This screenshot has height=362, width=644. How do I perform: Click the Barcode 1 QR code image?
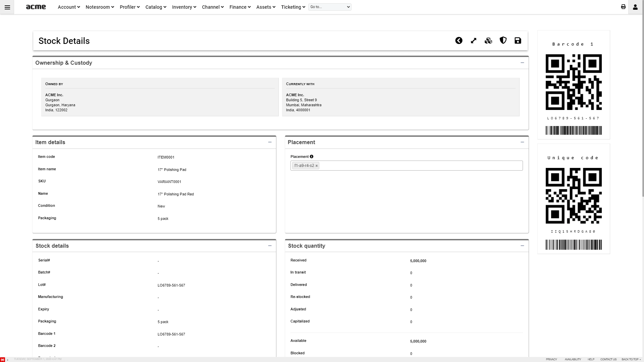pos(574,82)
